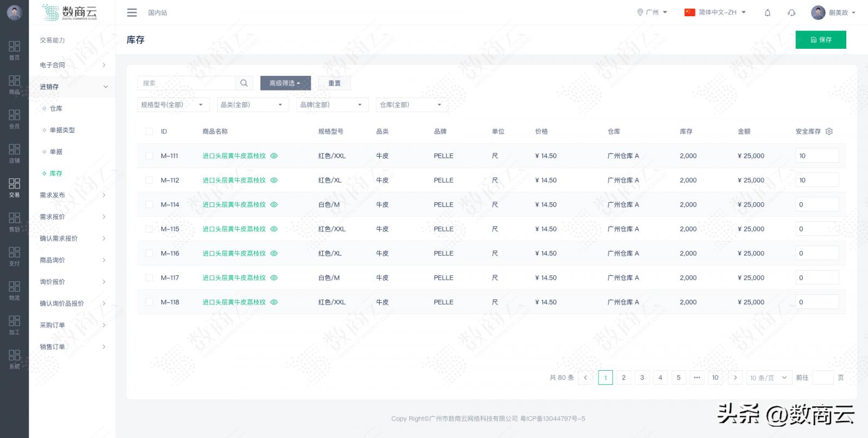Open the 首页 home sidebar icon
The image size is (868, 438).
[x=15, y=50]
